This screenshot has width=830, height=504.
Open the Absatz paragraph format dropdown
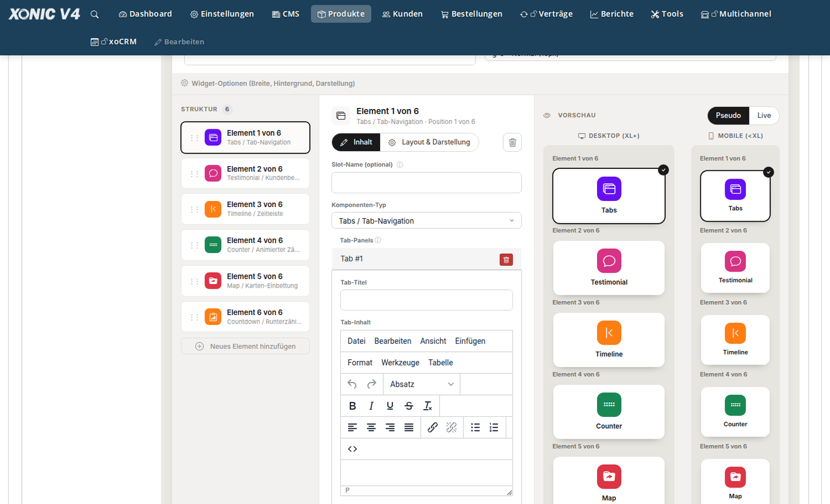click(x=422, y=384)
